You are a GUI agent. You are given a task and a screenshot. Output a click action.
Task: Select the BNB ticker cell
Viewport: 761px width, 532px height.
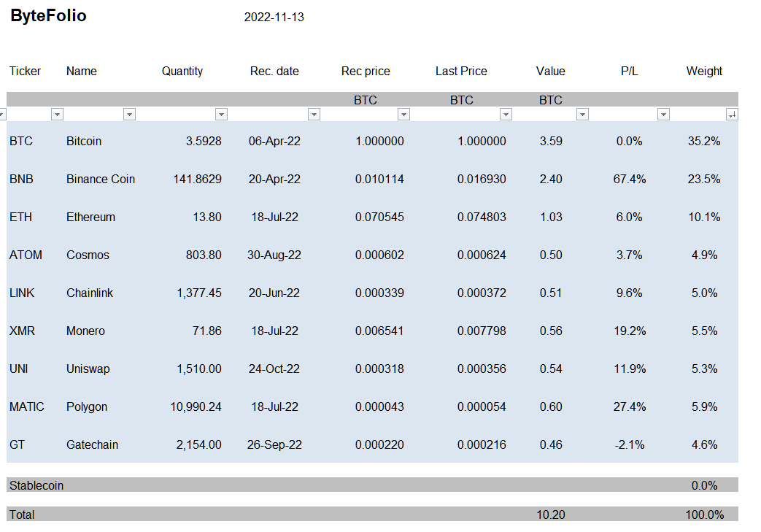point(21,179)
